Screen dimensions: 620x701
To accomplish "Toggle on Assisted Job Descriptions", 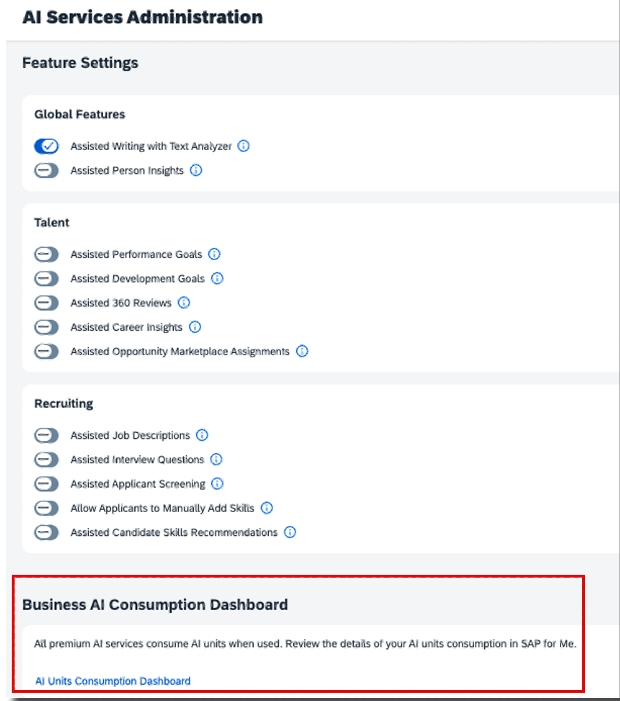I will (x=47, y=435).
